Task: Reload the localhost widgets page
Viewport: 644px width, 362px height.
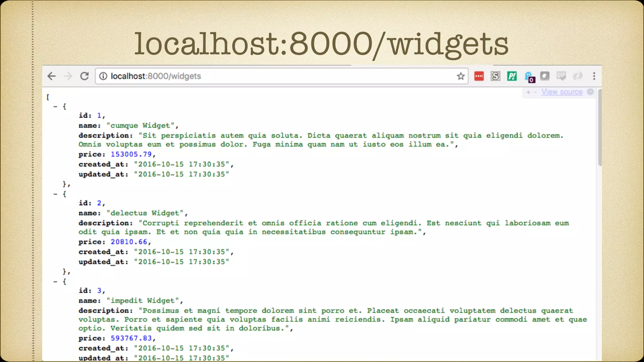Action: point(84,76)
